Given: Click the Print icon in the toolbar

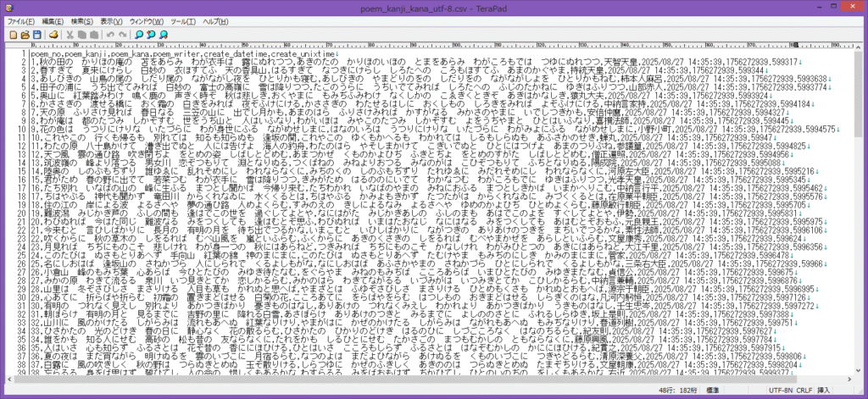Looking at the screenshot, I should (x=53, y=34).
